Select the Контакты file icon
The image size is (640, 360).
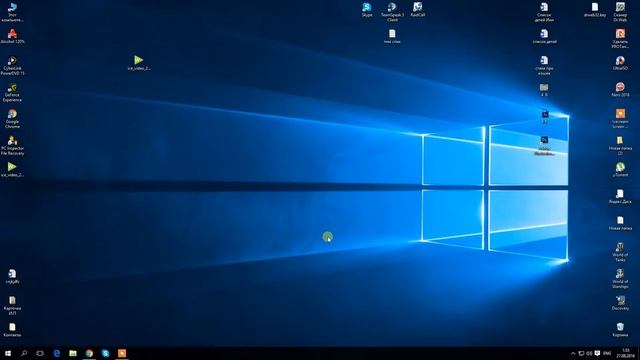(12, 330)
